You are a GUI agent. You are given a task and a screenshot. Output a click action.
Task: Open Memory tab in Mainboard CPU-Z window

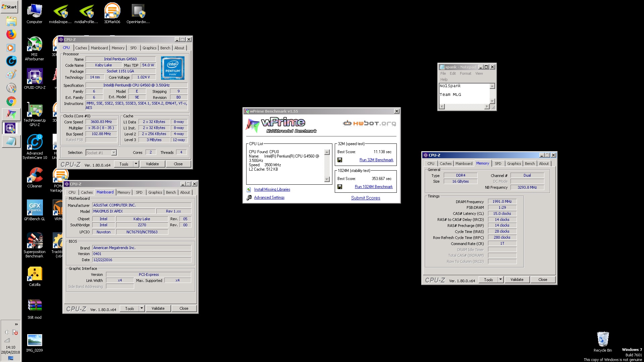pyautogui.click(x=124, y=192)
